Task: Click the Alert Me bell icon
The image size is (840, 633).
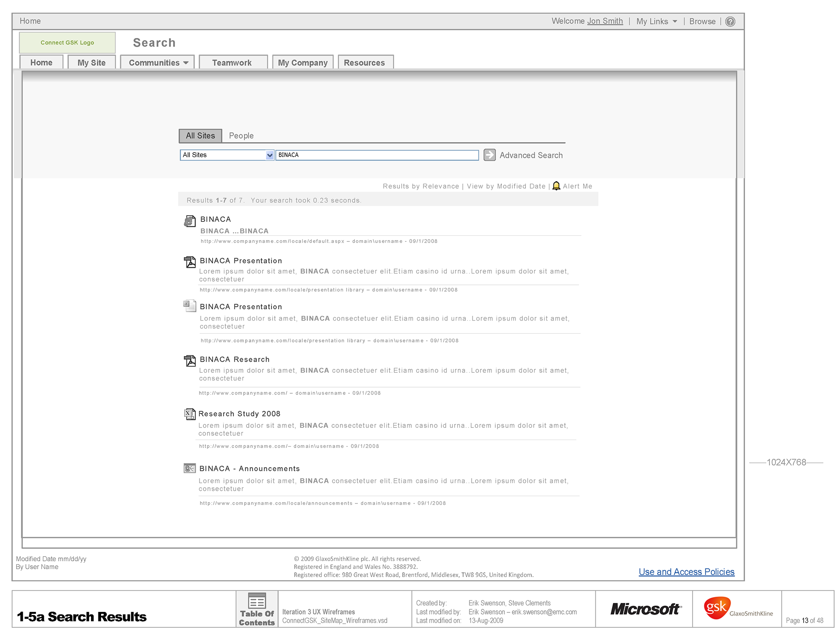Action: pyautogui.click(x=556, y=186)
